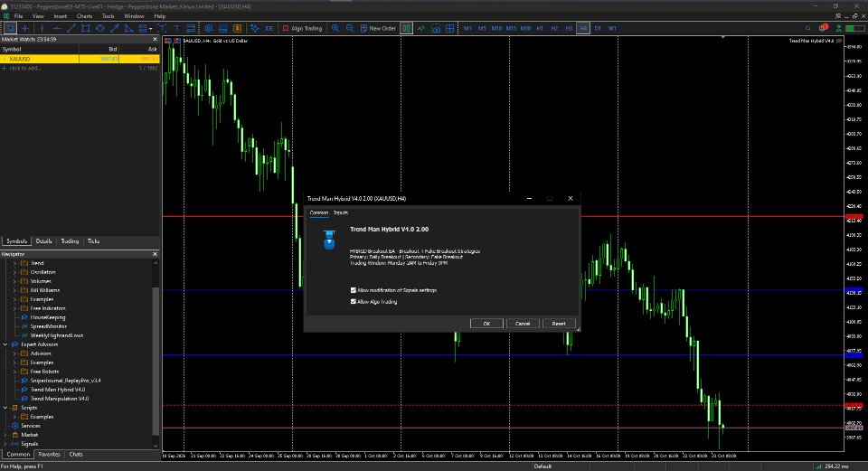Select the arrow cursor tool
Viewport: 868px width, 471px height.
tap(11, 28)
